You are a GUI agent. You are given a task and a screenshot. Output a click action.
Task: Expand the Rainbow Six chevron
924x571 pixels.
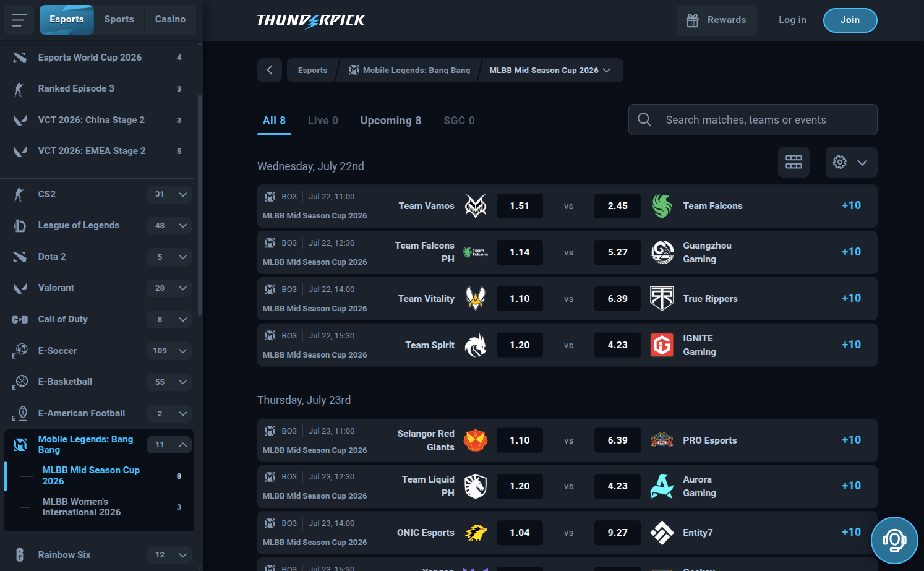coord(183,555)
